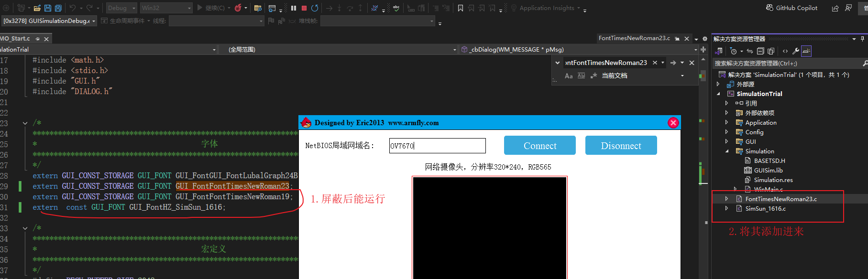Expand 外部依赖项 node
This screenshot has width=868, height=279.
[x=726, y=113]
